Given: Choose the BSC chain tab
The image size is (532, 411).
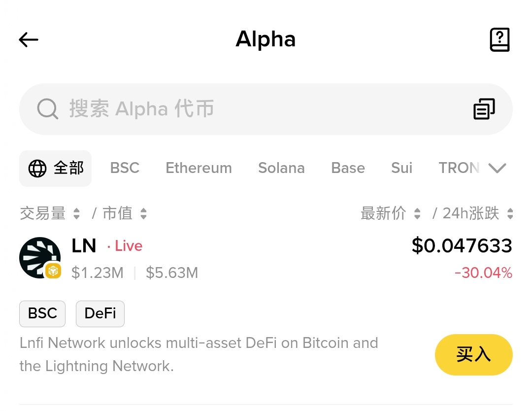Looking at the screenshot, I should 125,168.
